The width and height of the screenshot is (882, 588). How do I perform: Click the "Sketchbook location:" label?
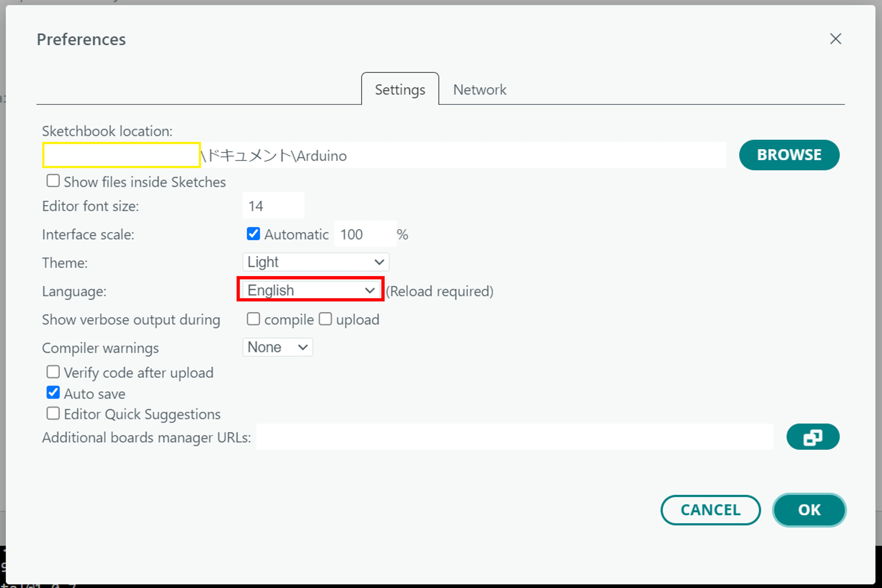coord(107,131)
